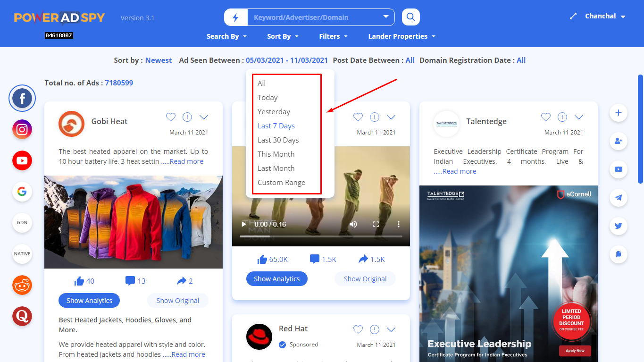Select Google ads platform icon
644x362 pixels.
pos(22,192)
